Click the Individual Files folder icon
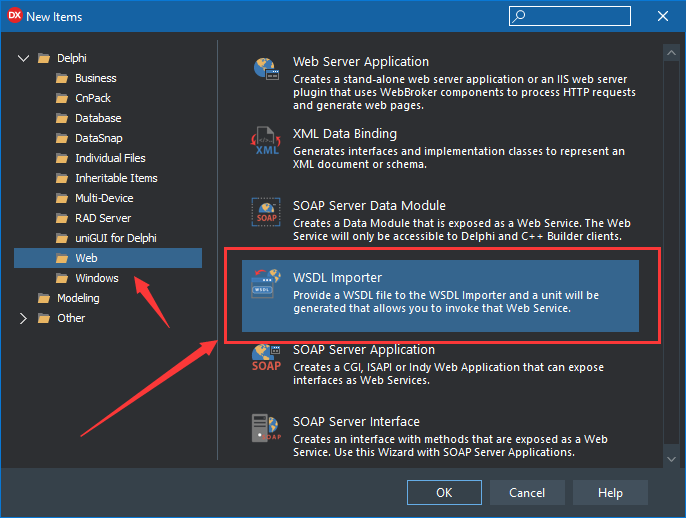Screen dimensions: 686x518 point(62,158)
